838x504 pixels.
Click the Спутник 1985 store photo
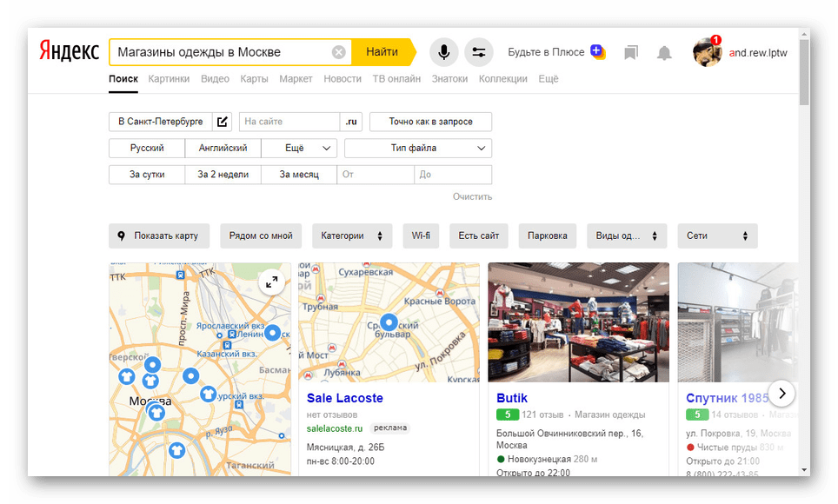pos(737,322)
